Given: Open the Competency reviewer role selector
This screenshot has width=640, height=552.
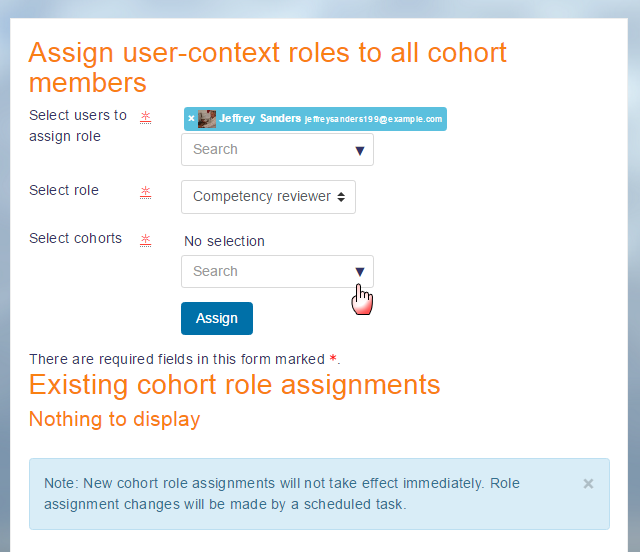Looking at the screenshot, I should click(x=268, y=197).
